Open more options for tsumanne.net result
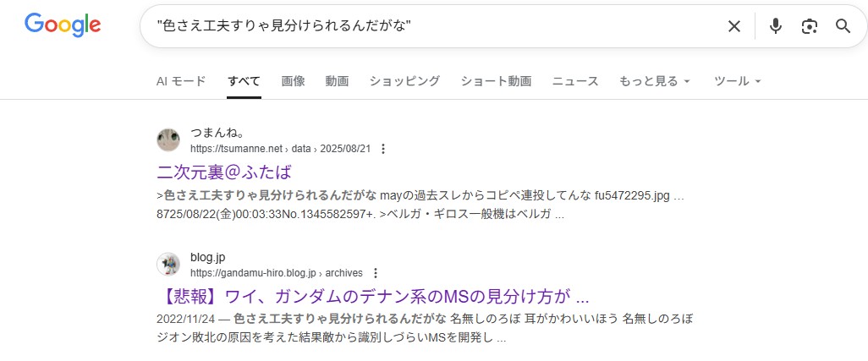 (x=383, y=149)
